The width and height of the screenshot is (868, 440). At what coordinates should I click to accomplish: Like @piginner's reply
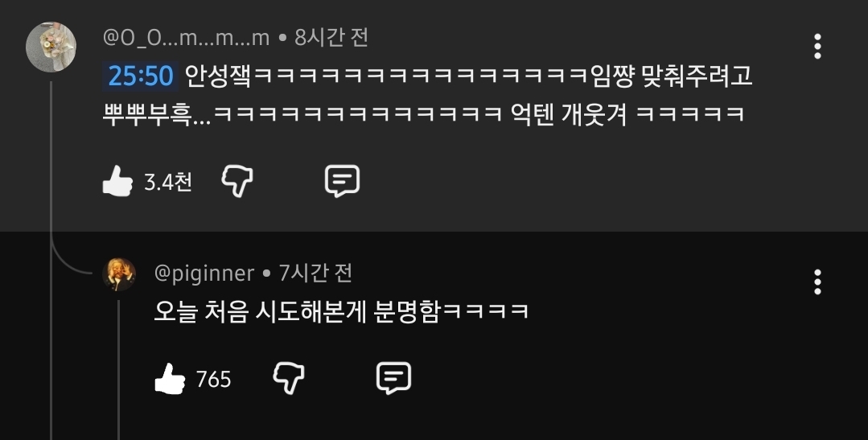point(170,379)
